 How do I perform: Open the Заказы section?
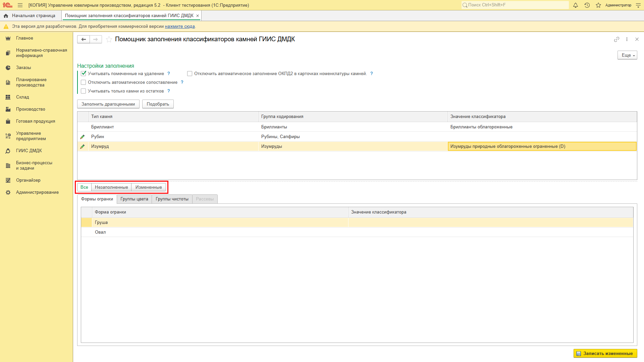[23, 68]
